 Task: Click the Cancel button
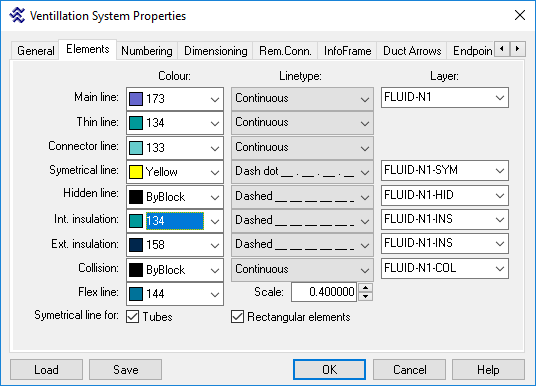point(410,370)
